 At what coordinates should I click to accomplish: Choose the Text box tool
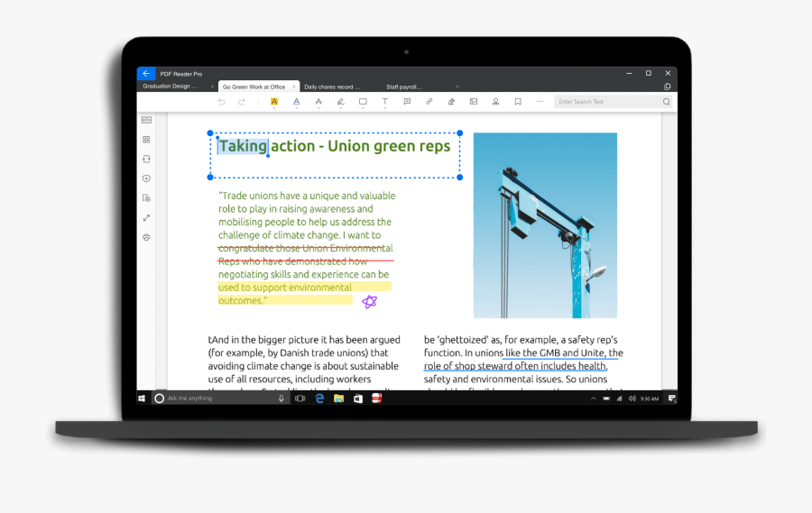coord(384,102)
